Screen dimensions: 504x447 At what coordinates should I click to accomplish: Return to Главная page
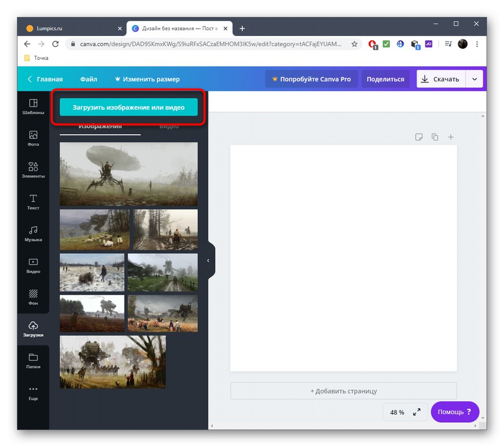45,79
